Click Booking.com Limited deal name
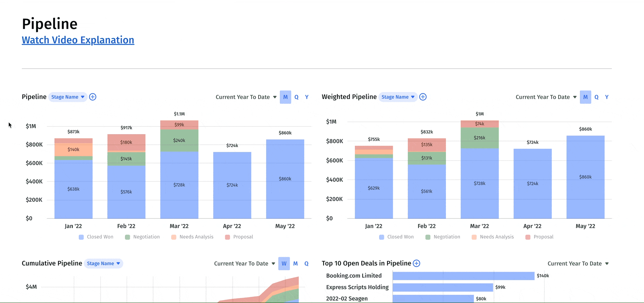Image resolution: width=644 pixels, height=303 pixels. click(354, 276)
